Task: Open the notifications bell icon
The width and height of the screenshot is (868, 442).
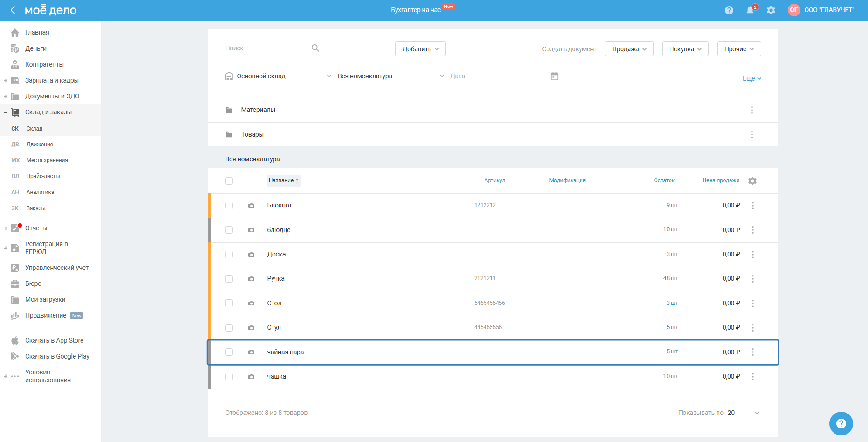Action: [x=750, y=10]
